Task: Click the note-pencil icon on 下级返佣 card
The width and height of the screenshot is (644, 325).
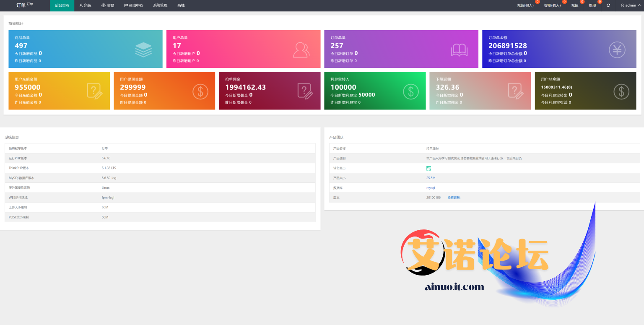Action: 515,91
